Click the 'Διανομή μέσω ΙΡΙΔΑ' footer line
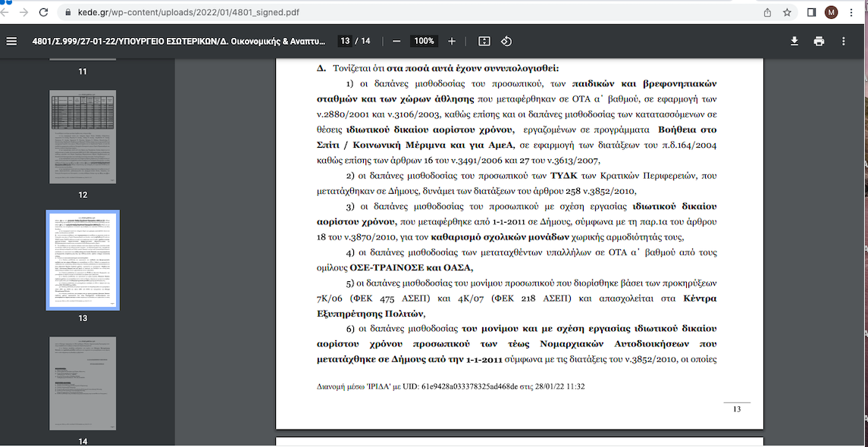Screen dimensions: 868x447 coord(450,386)
